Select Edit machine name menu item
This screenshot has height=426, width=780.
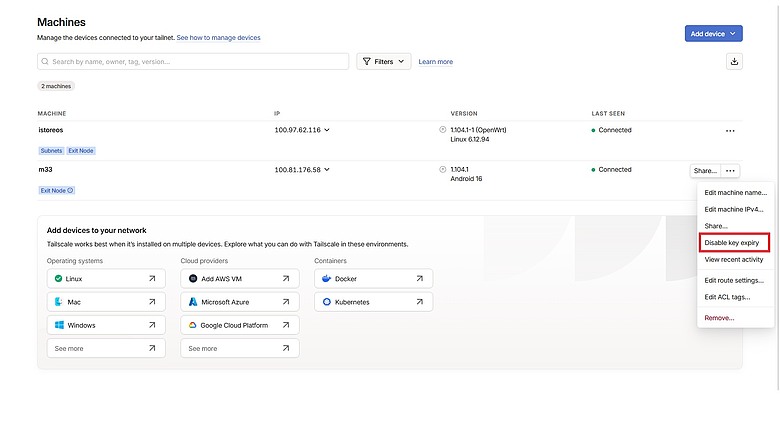pyautogui.click(x=735, y=193)
